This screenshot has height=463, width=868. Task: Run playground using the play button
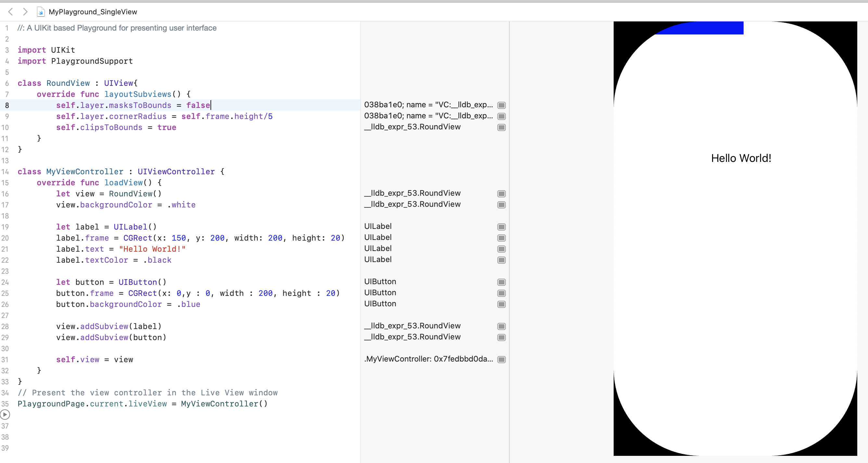click(5, 415)
